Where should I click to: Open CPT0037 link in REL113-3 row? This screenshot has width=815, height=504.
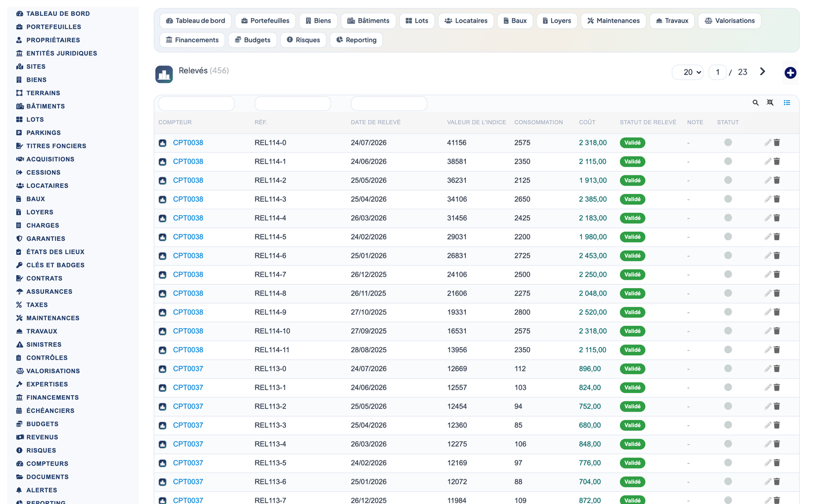click(x=188, y=425)
